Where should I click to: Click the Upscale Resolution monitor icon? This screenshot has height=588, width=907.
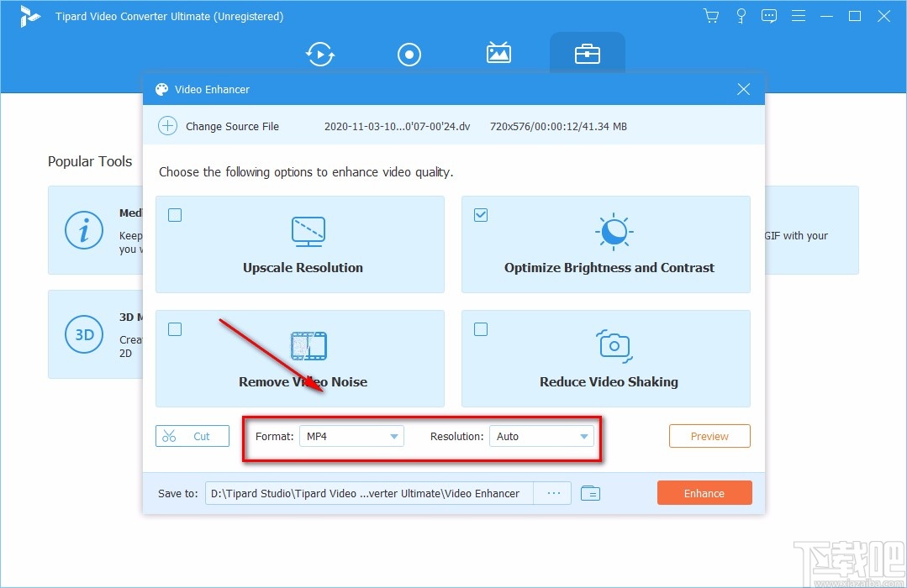coord(308,231)
